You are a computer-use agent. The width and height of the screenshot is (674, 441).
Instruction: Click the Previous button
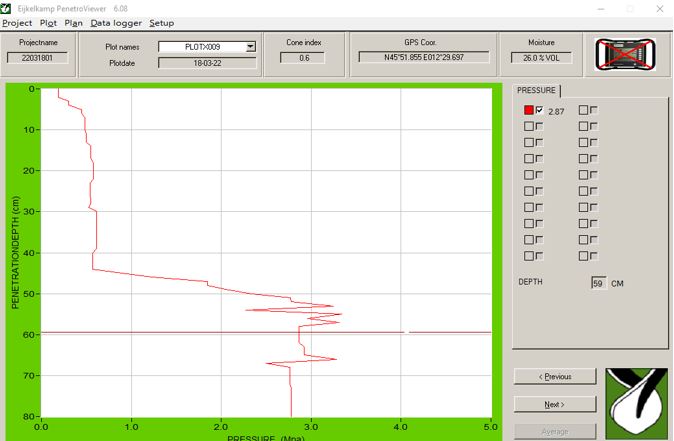tap(555, 377)
